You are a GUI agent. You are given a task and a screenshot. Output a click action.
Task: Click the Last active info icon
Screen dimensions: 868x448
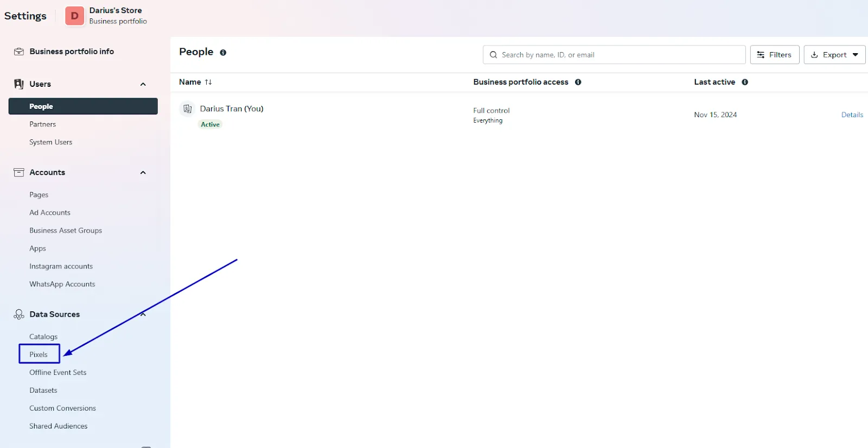click(745, 82)
